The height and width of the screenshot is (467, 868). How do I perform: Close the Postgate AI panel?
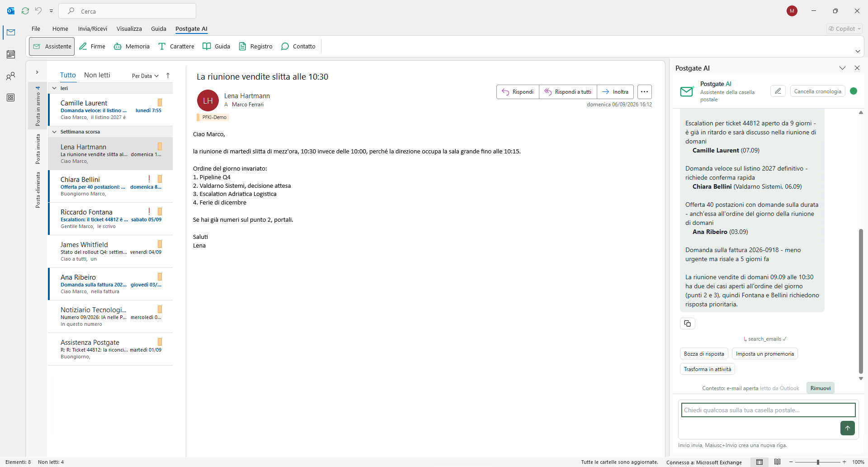857,68
